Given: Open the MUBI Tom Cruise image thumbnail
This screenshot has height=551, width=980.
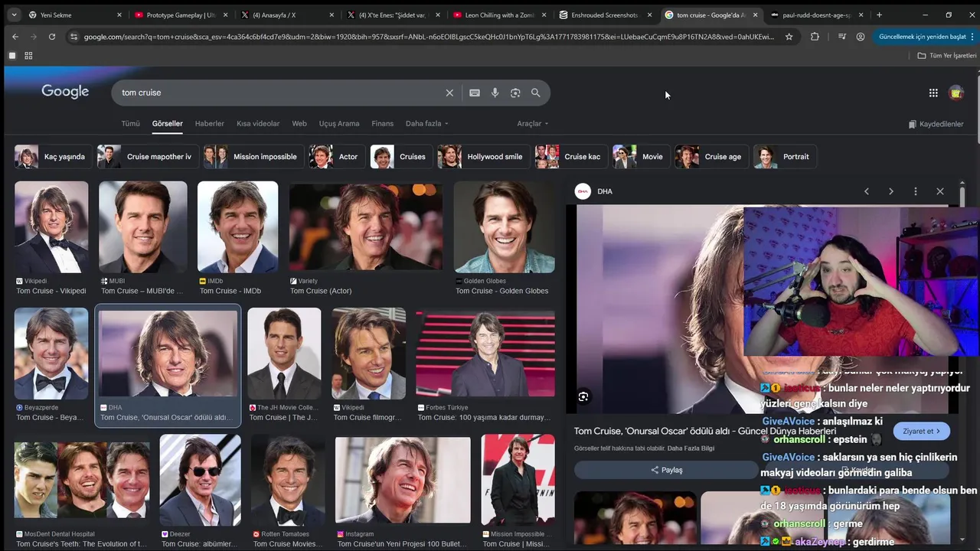Looking at the screenshot, I should pos(143,227).
